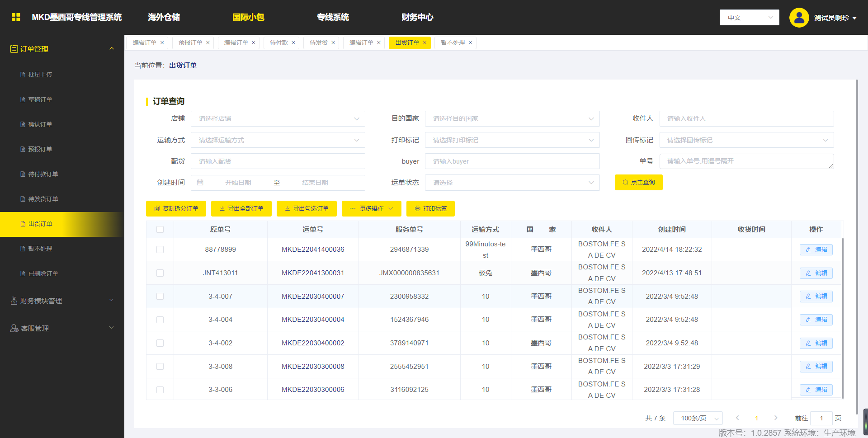Click the user avatar icon
The width and height of the screenshot is (868, 438).
tap(799, 18)
